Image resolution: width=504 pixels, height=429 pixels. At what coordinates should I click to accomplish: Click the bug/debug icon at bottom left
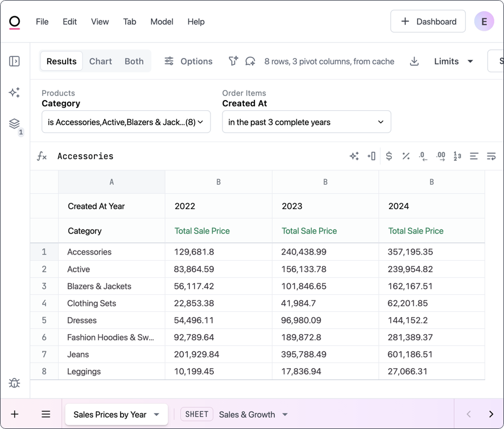click(x=14, y=383)
